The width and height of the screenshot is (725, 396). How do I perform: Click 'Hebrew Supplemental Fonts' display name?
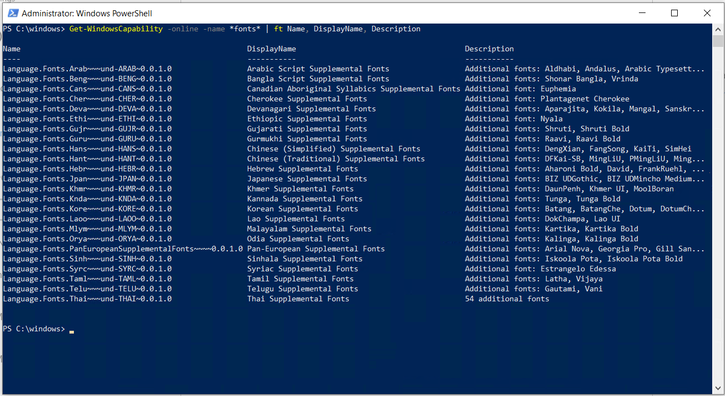coord(302,169)
